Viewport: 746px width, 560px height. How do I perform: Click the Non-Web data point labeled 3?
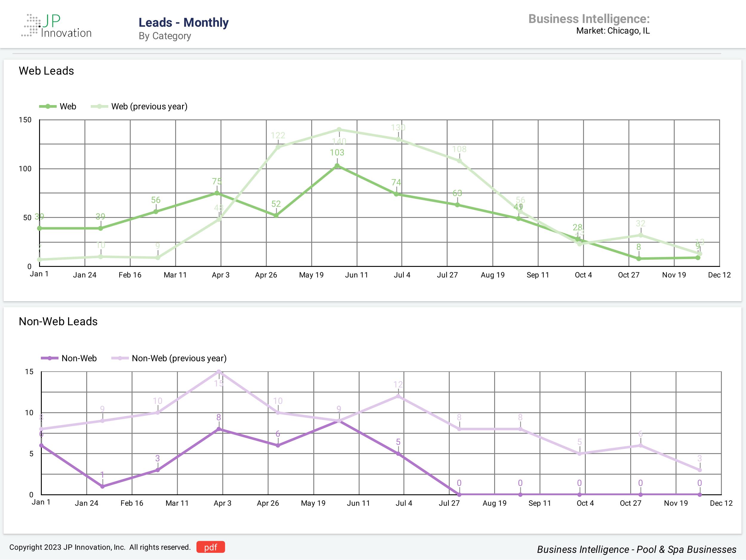[158, 470]
